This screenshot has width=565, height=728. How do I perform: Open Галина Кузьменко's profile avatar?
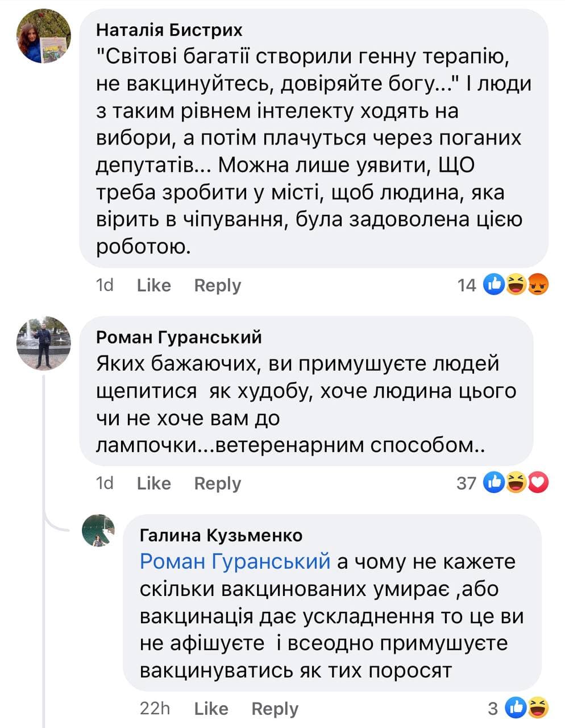(x=98, y=531)
